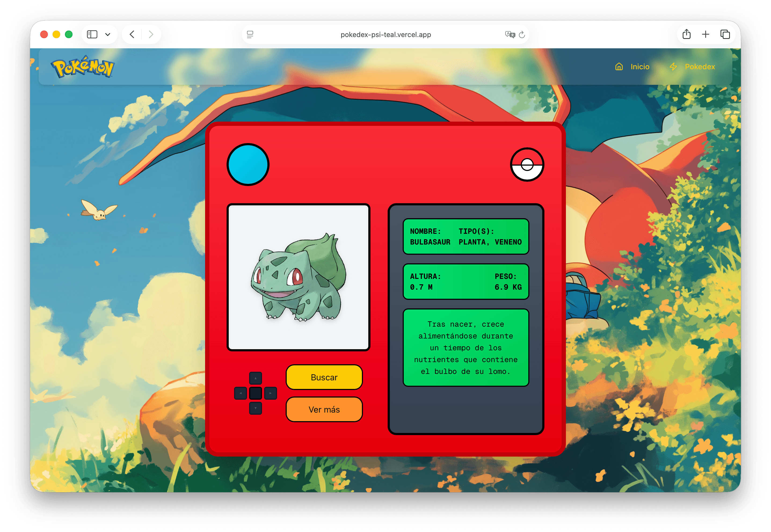Click the D-pad center square

tap(255, 393)
